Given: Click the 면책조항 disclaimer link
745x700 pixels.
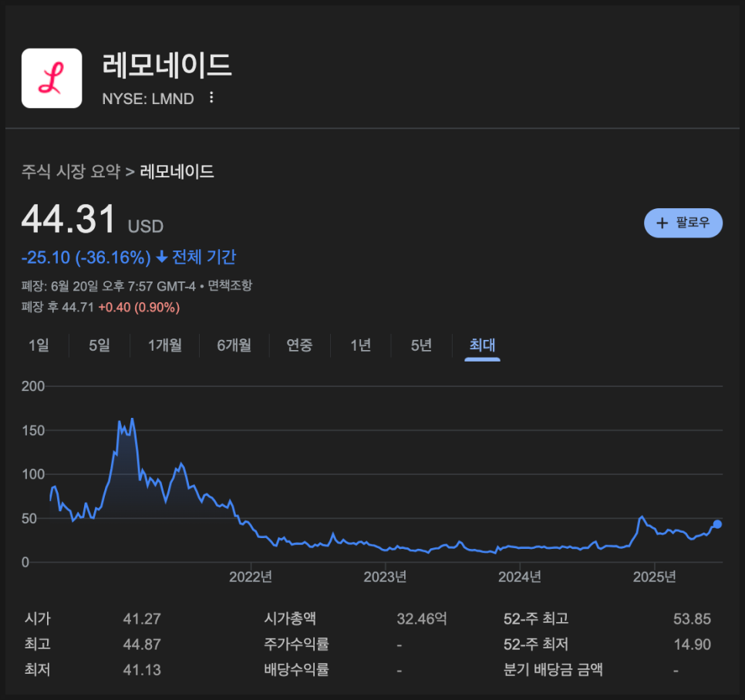Looking at the screenshot, I should (230, 285).
